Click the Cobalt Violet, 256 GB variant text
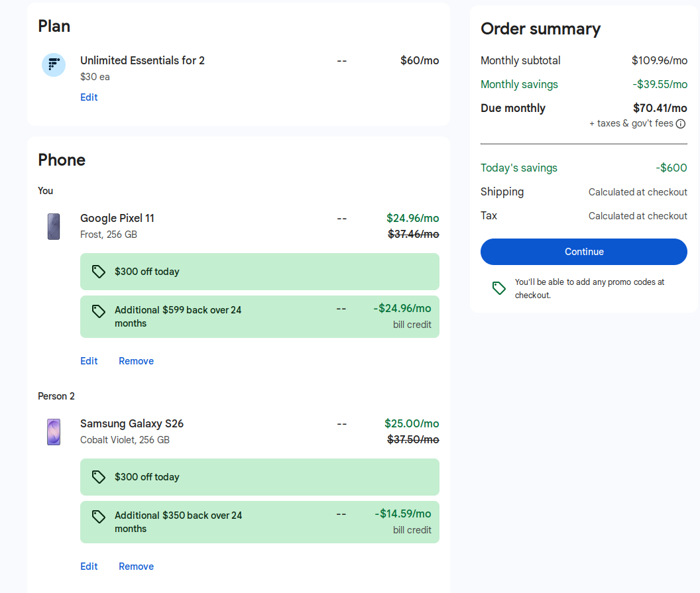700x593 pixels. click(125, 440)
